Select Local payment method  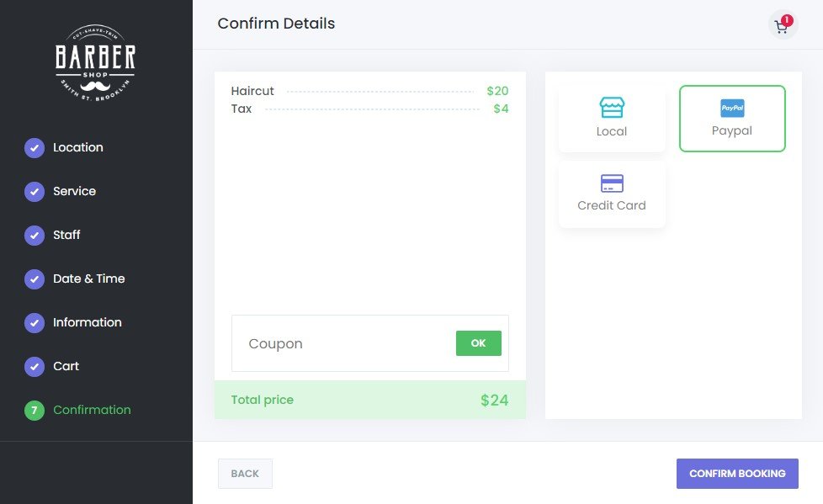coord(612,119)
